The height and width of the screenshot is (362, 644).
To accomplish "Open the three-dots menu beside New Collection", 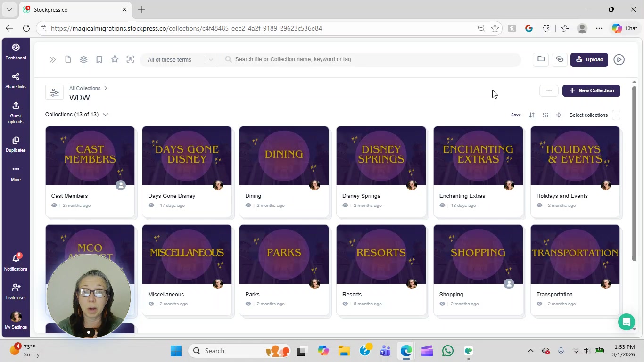I will point(549,90).
